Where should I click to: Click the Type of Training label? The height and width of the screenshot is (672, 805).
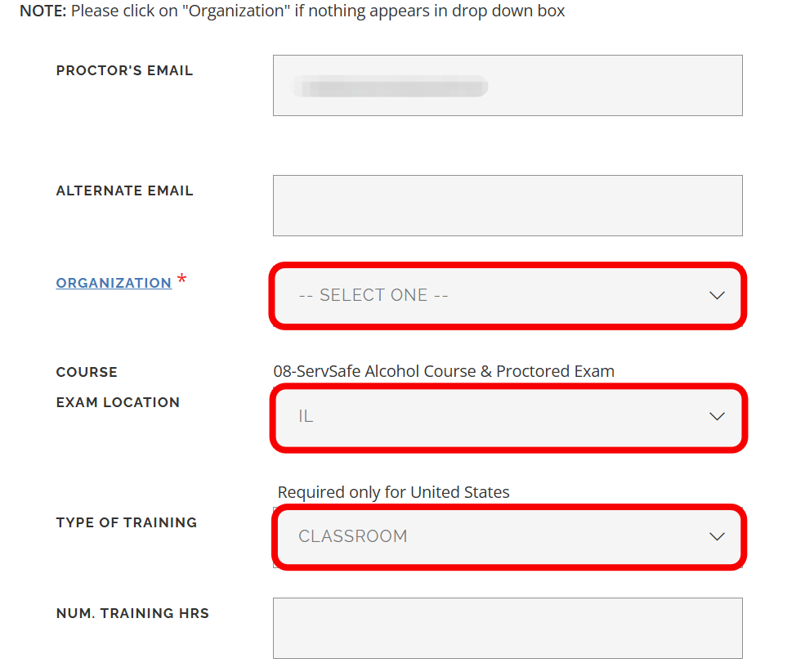127,522
